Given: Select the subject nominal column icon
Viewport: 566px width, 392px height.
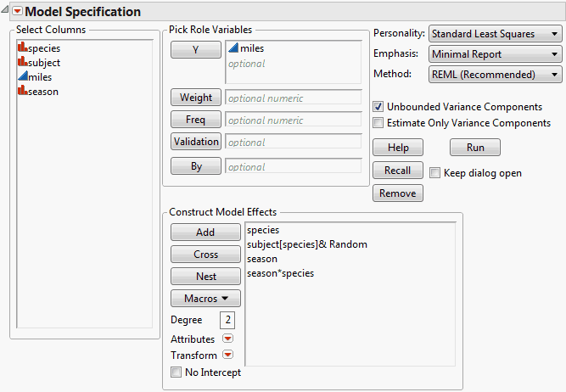Looking at the screenshot, I should click(22, 63).
